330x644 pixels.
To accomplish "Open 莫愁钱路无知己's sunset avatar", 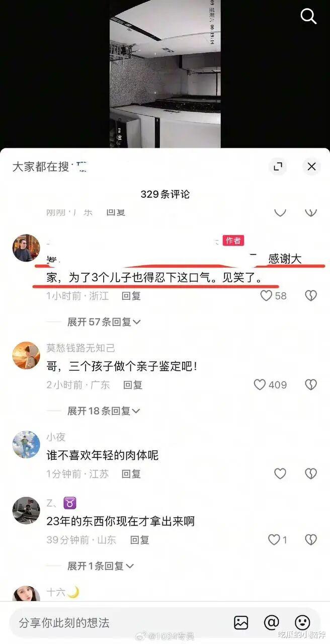I will coord(26,355).
